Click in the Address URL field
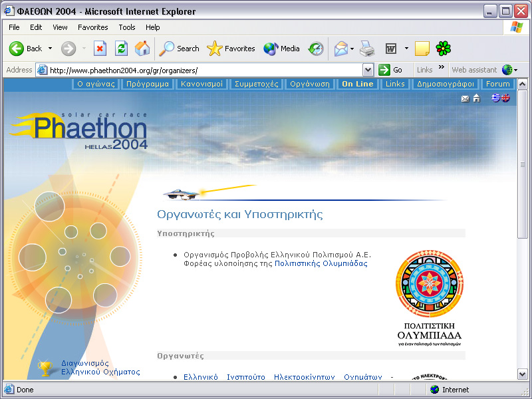Viewport: 532px width, 399px height. click(x=205, y=70)
